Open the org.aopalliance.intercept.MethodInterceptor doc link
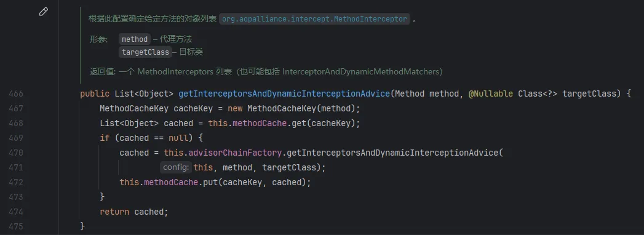644x235 pixels. coord(314,19)
